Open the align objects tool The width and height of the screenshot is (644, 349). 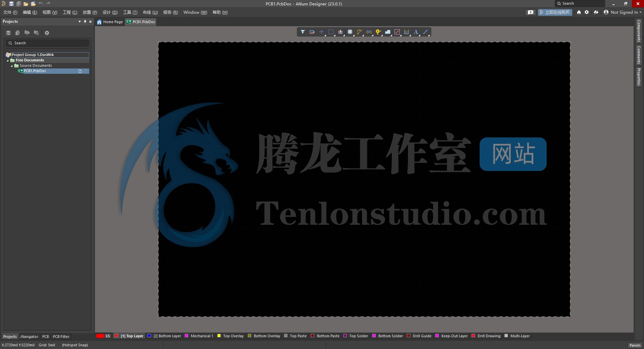(x=340, y=32)
